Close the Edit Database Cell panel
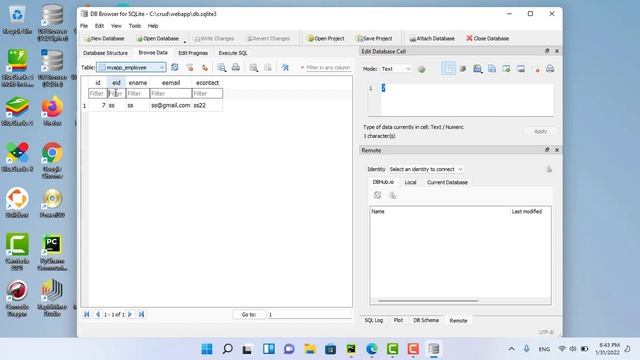The image size is (640, 360). point(557,51)
